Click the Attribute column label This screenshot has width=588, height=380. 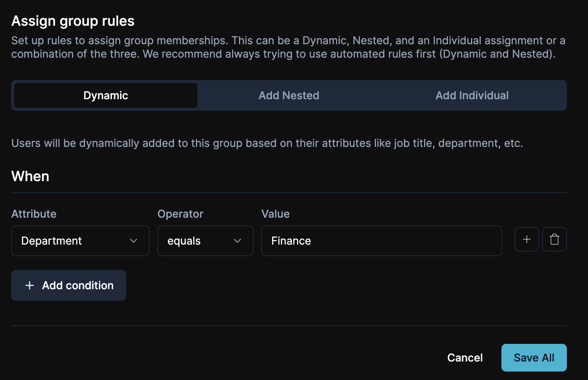tap(34, 214)
